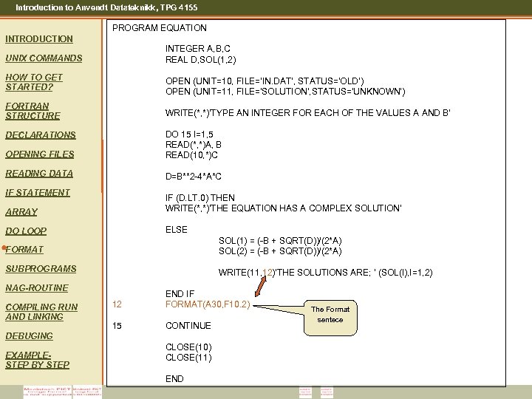Click the CLOSE(10) line
This screenshot has width=532, height=399.
pos(188,347)
